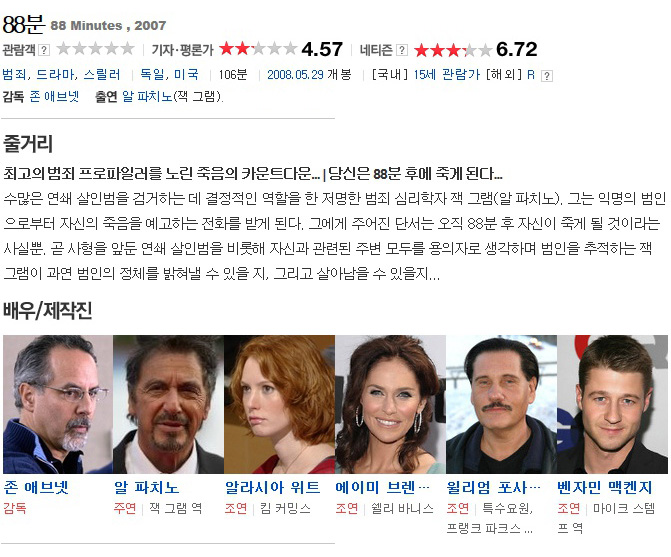This screenshot has width=671, height=557.
Task: Select the 에이미 브렌 actress photo
Action: coord(390,404)
